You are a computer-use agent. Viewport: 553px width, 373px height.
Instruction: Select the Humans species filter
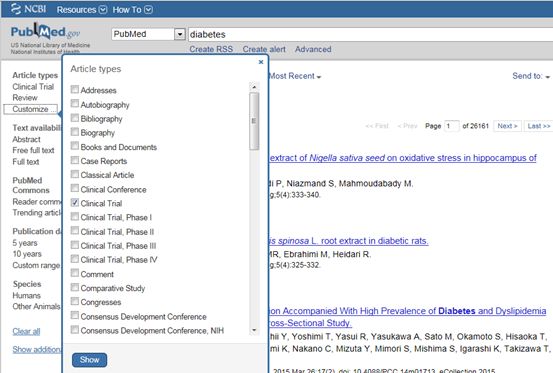coord(26,295)
